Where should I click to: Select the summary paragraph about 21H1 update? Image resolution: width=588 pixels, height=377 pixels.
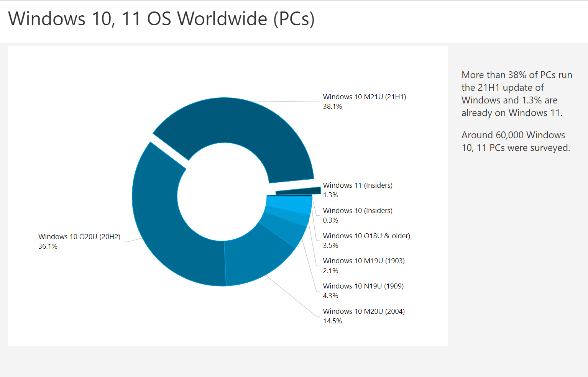coord(517,93)
